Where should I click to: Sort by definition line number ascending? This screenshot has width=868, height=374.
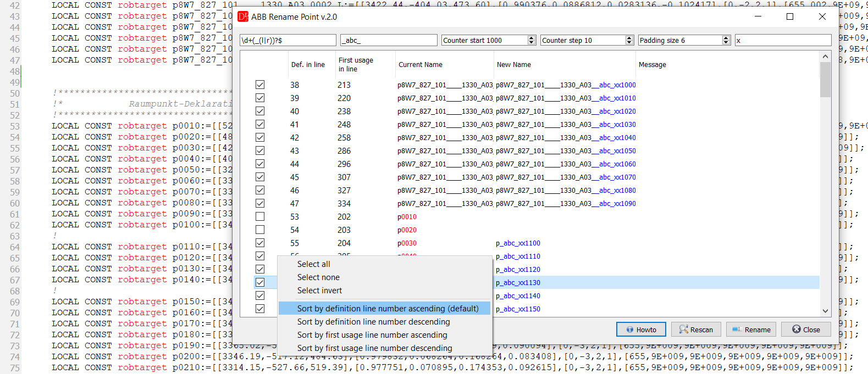point(384,309)
